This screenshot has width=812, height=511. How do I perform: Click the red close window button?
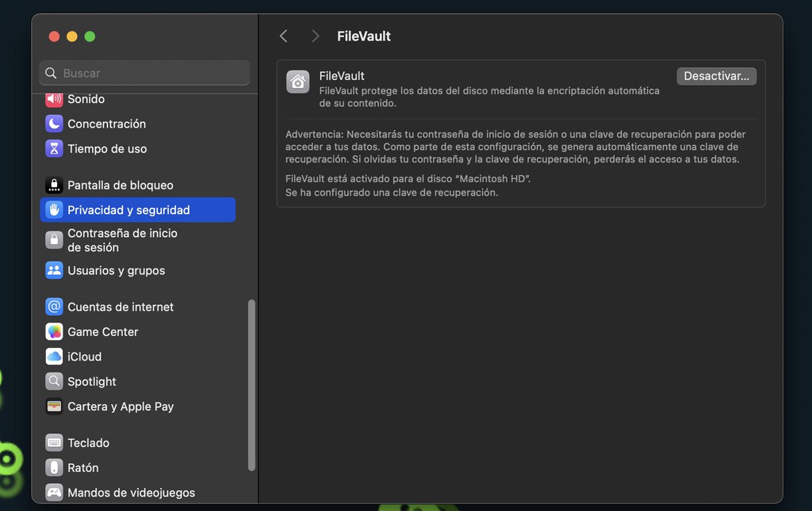point(54,36)
